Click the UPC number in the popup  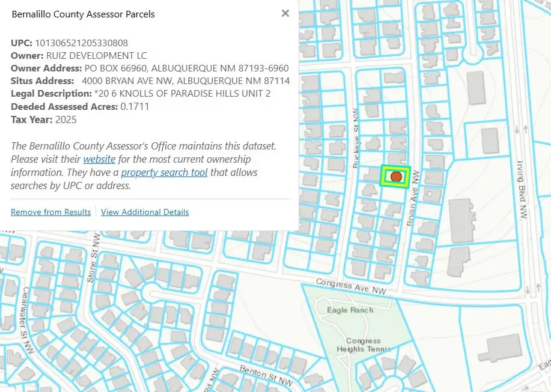81,43
